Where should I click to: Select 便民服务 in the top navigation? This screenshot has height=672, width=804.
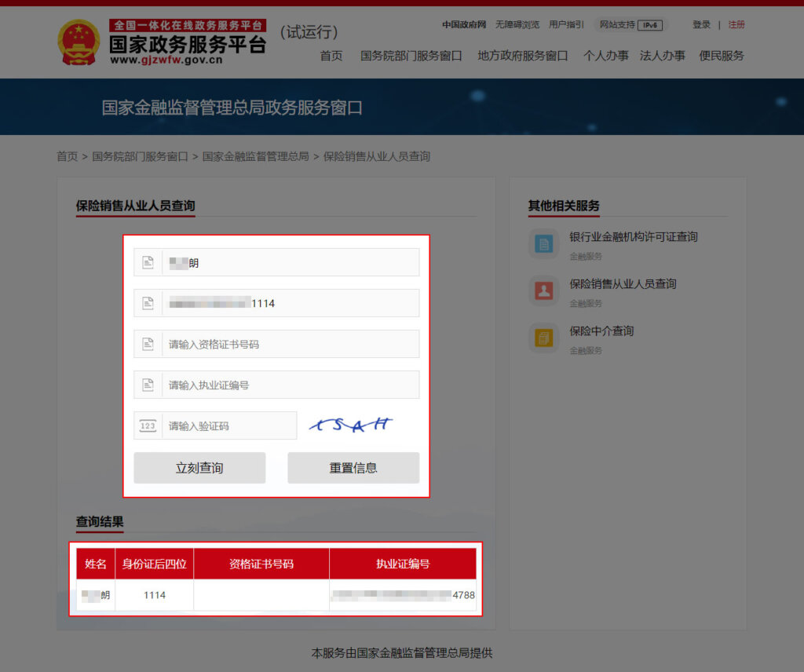pyautogui.click(x=721, y=56)
